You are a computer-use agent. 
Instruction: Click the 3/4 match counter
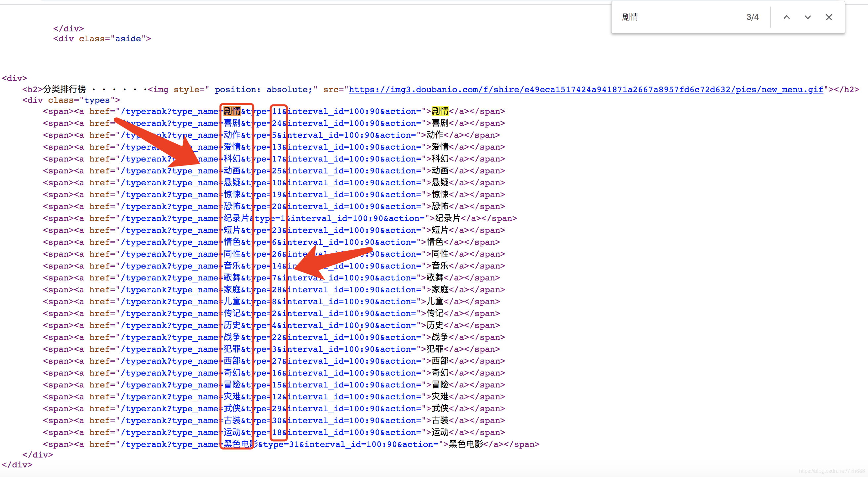[x=752, y=17]
